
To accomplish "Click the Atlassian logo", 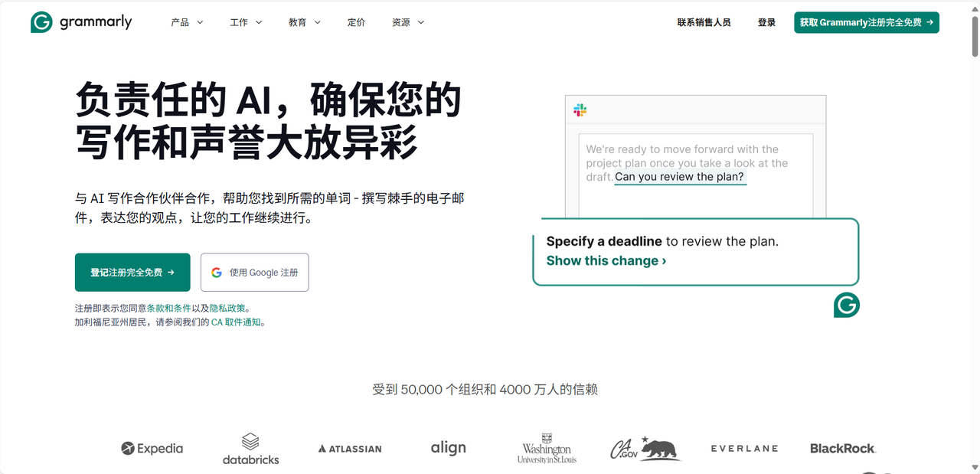I will [x=350, y=449].
